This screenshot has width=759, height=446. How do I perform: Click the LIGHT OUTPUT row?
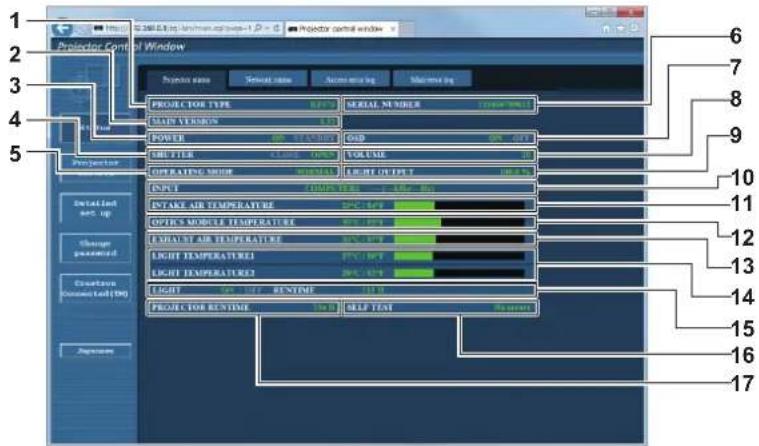click(440, 172)
